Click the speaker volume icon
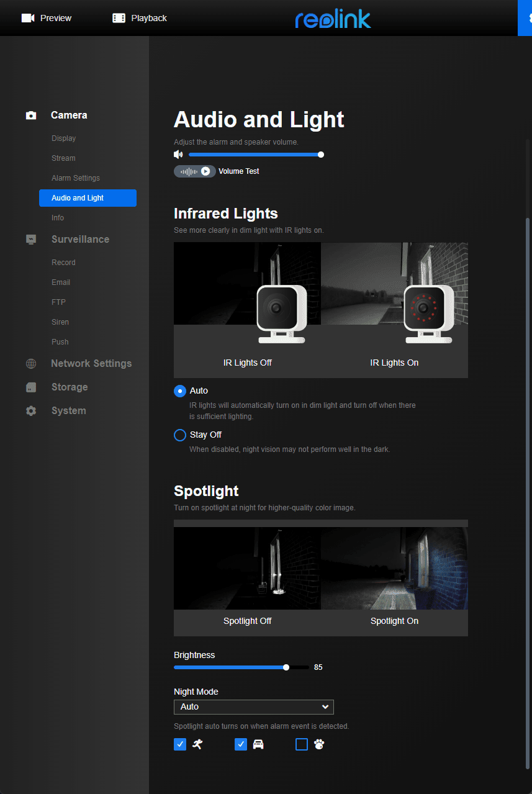 [x=179, y=155]
